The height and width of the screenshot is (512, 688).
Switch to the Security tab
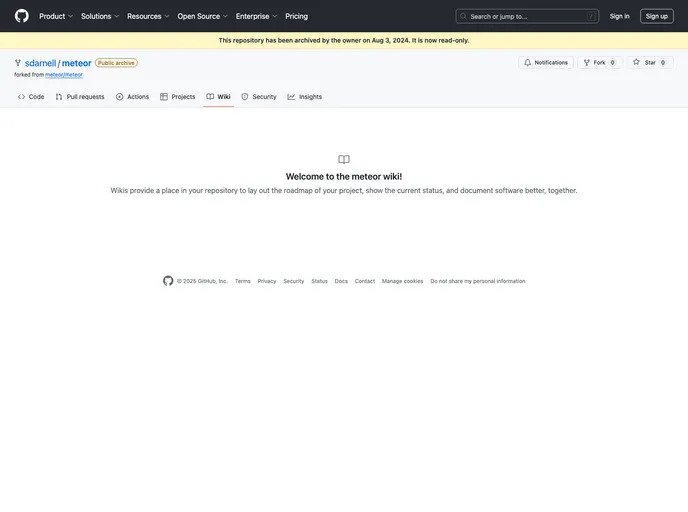click(259, 97)
